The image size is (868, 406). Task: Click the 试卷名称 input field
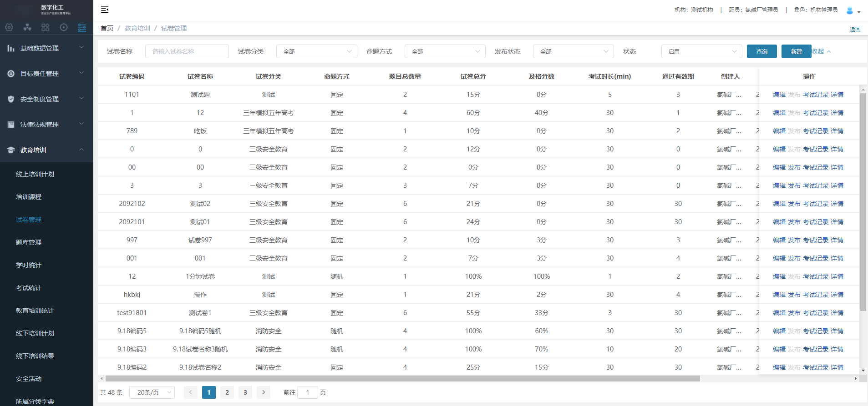pos(187,51)
